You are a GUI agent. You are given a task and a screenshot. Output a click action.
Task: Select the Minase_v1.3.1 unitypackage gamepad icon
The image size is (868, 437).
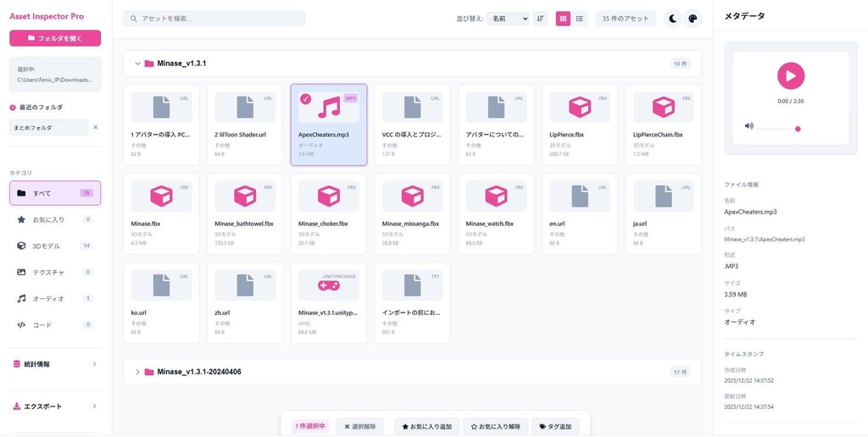pyautogui.click(x=329, y=285)
